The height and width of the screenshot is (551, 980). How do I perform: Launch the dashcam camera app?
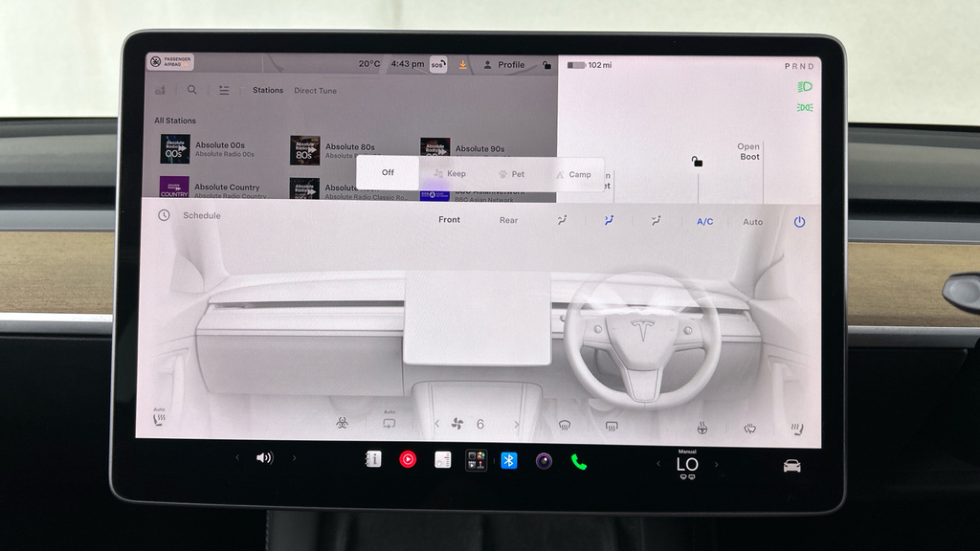(x=544, y=462)
